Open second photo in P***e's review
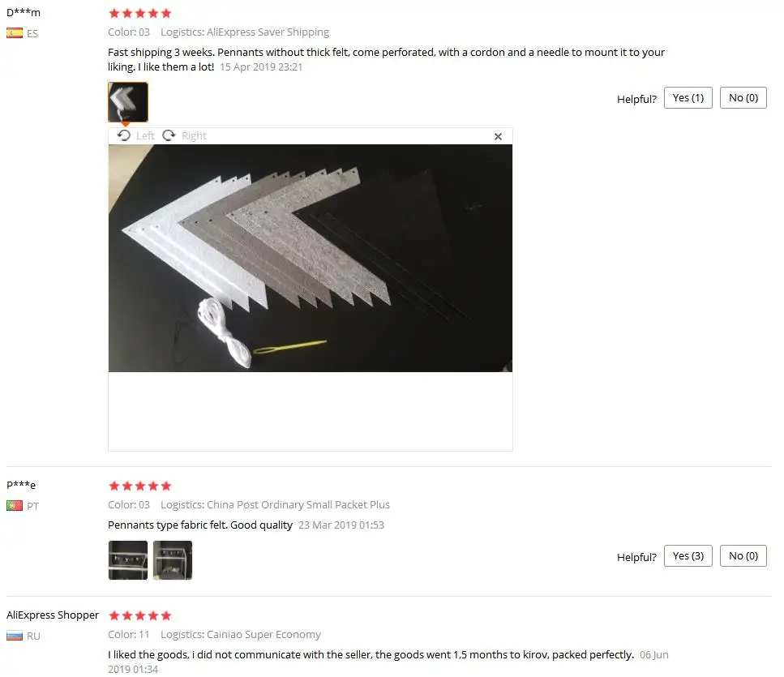This screenshot has height=677, width=784. [x=173, y=560]
